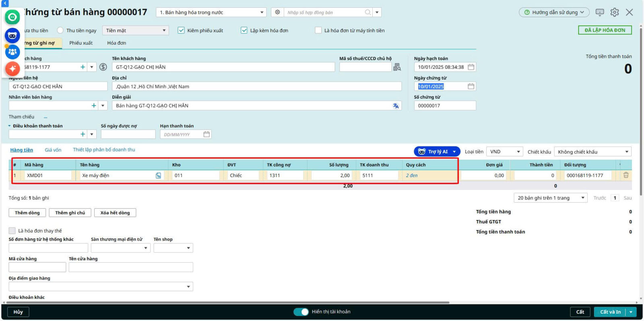This screenshot has height=321, width=644.
Task: Click the Thêm dòng button
Action: (x=27, y=213)
